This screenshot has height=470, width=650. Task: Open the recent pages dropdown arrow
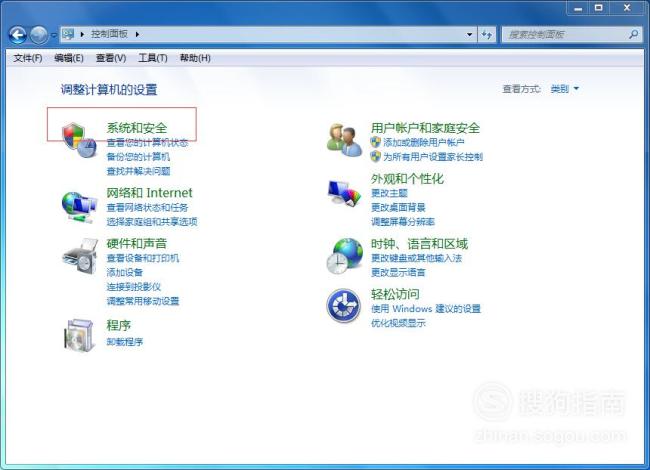[x=53, y=35]
